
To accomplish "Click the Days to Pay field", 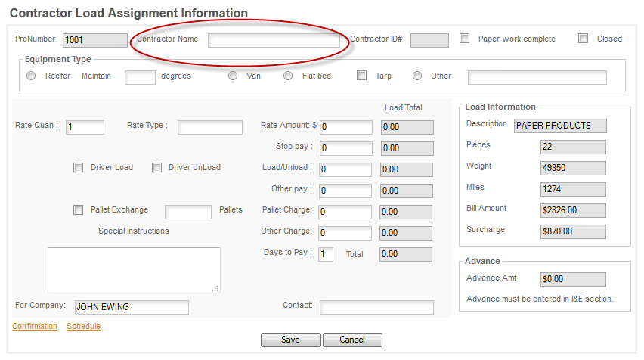I will (326, 254).
